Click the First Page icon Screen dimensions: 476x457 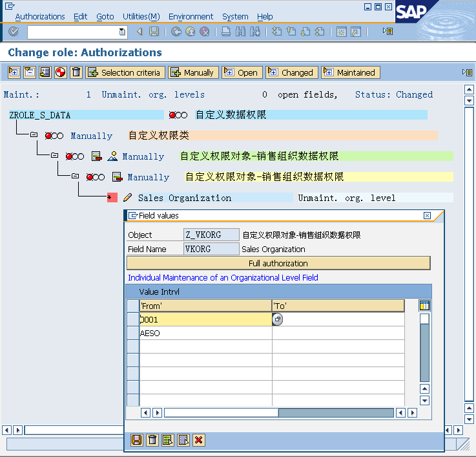coord(276,32)
